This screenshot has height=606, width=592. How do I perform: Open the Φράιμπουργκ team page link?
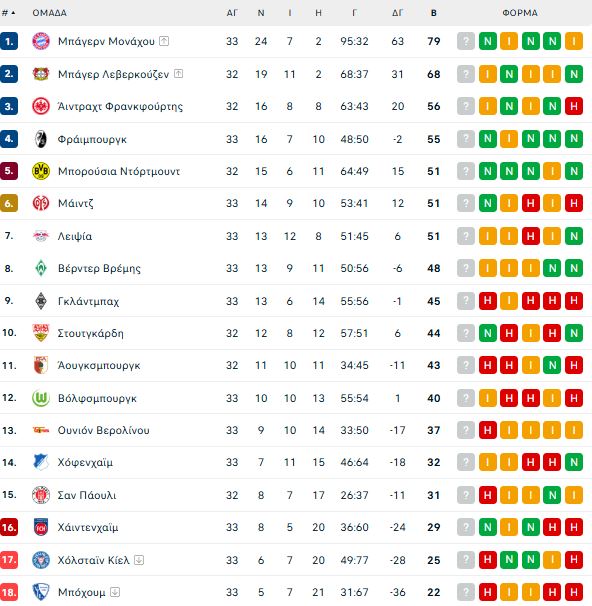92,139
